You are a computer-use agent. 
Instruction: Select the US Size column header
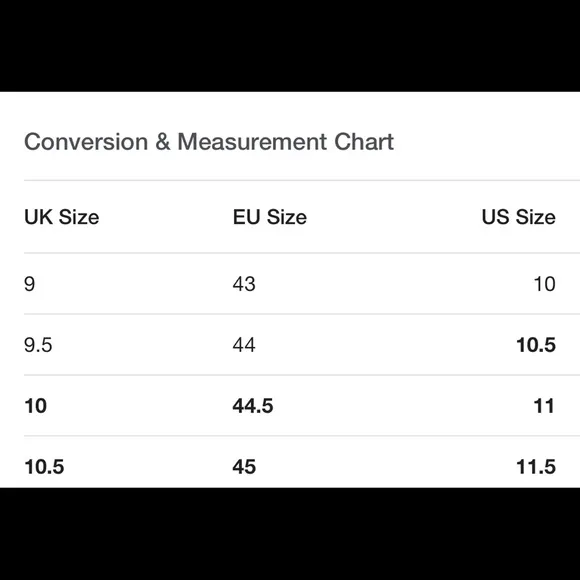click(519, 217)
